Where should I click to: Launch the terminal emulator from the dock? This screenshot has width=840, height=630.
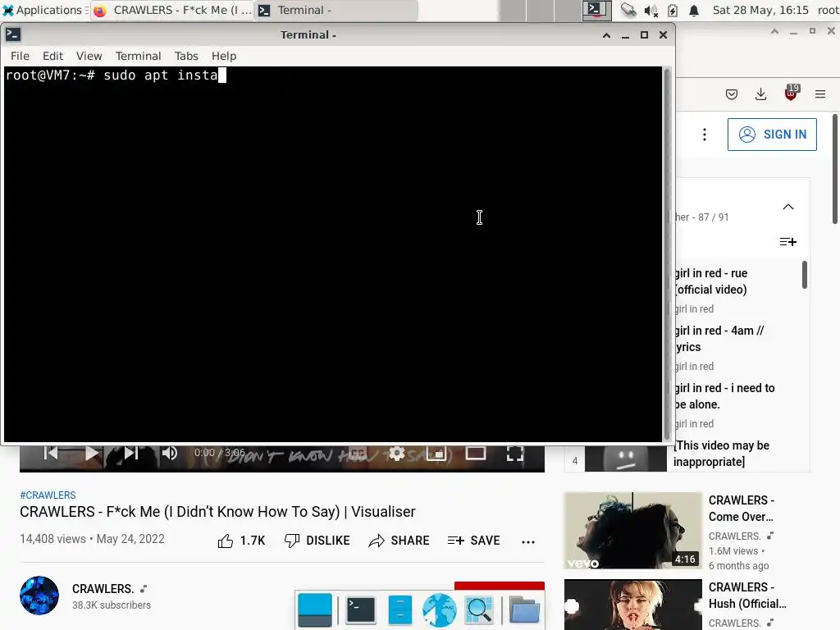point(361,610)
